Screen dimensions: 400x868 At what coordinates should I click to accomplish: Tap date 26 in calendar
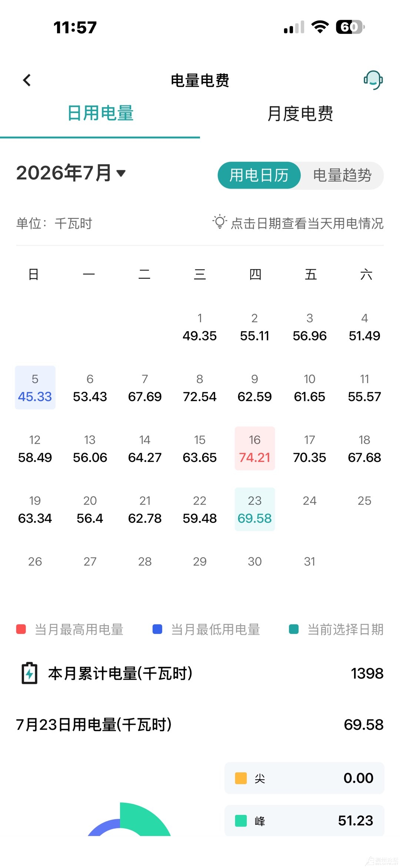click(35, 562)
